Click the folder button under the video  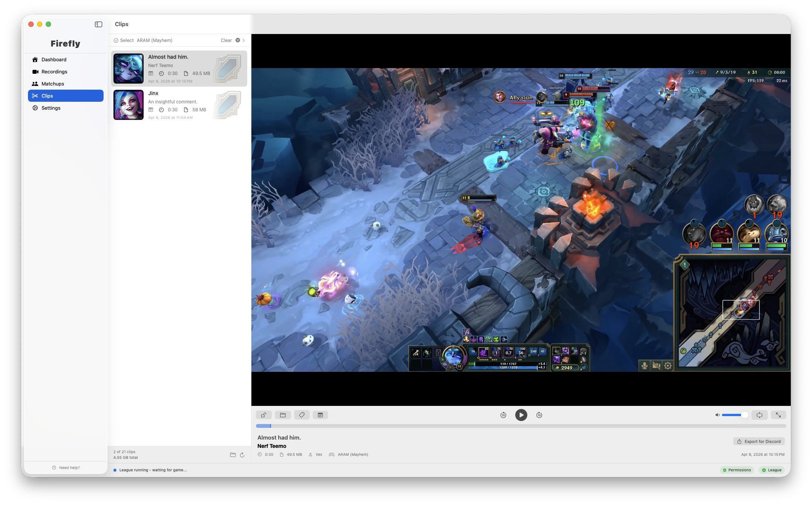point(283,415)
